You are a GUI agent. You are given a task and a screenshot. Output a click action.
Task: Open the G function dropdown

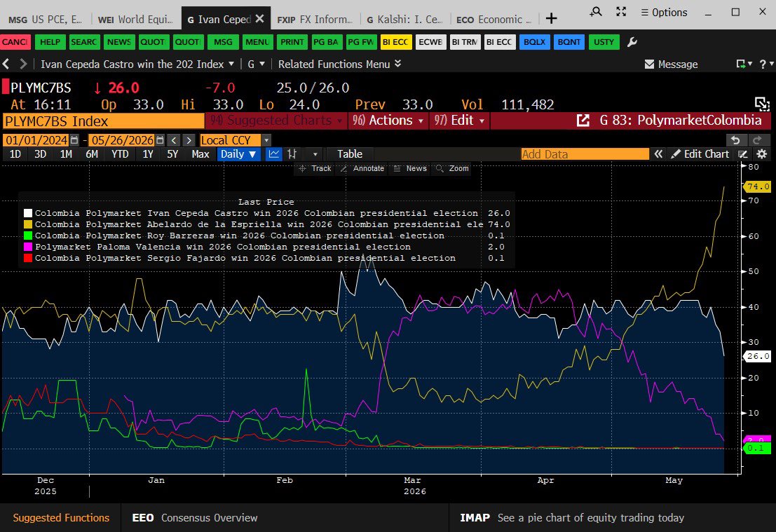tap(256, 64)
